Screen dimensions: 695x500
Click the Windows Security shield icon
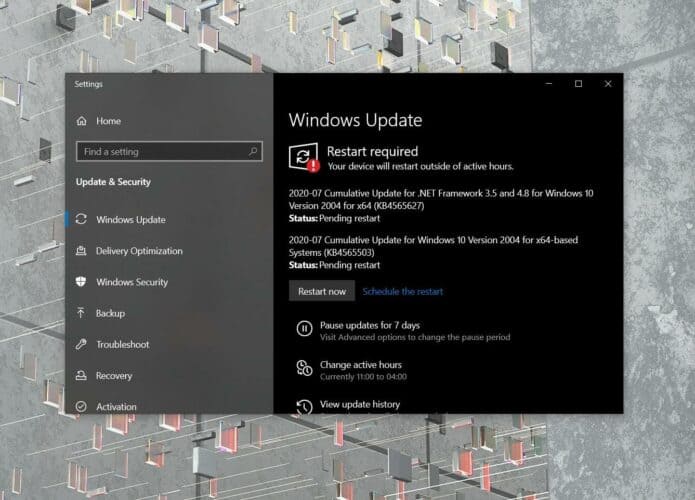(81, 281)
